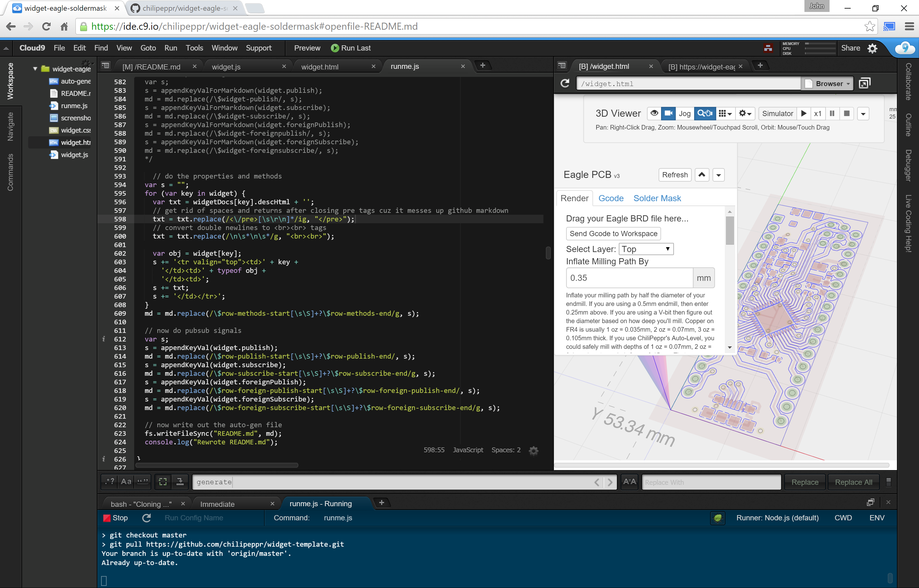The width and height of the screenshot is (919, 588).
Task: Click the reload icon beside /widget.html address
Action: coord(565,84)
